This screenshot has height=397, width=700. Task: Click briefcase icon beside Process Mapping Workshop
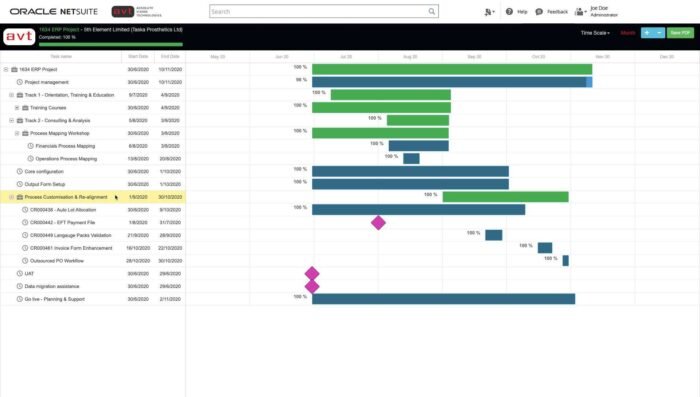(x=25, y=133)
